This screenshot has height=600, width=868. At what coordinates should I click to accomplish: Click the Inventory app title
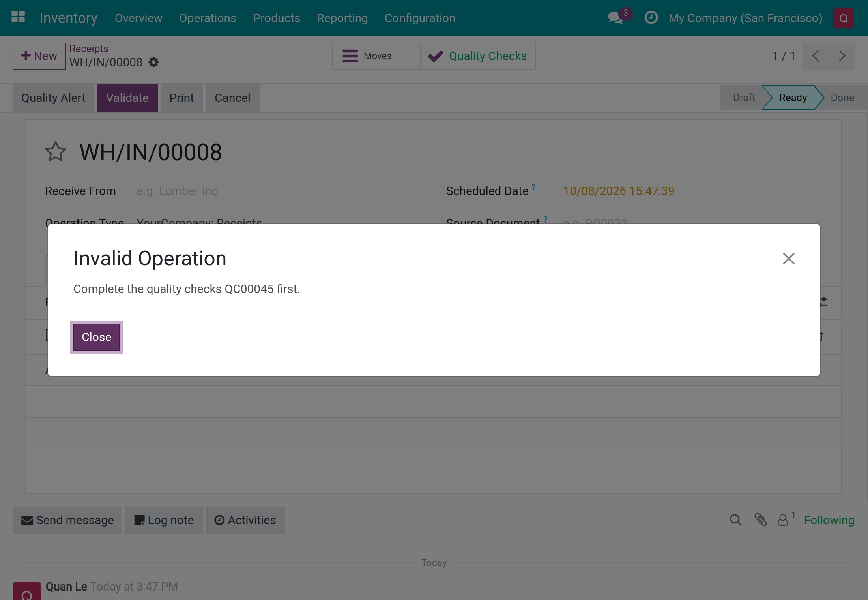click(68, 18)
